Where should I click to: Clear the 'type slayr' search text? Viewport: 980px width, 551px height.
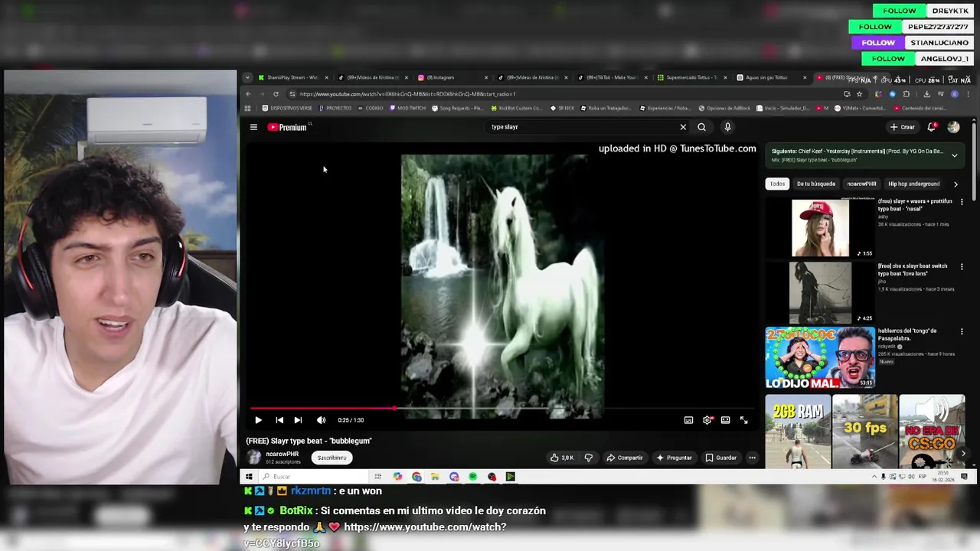pyautogui.click(x=683, y=127)
